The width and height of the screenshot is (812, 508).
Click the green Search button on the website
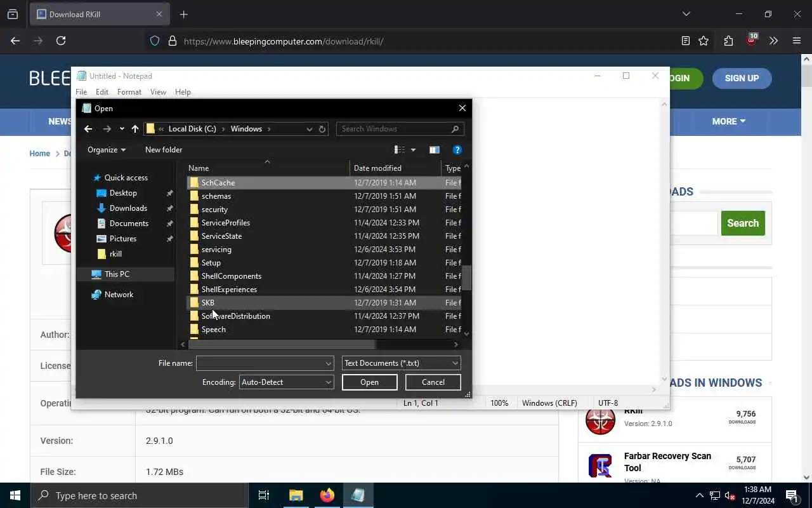(x=743, y=223)
